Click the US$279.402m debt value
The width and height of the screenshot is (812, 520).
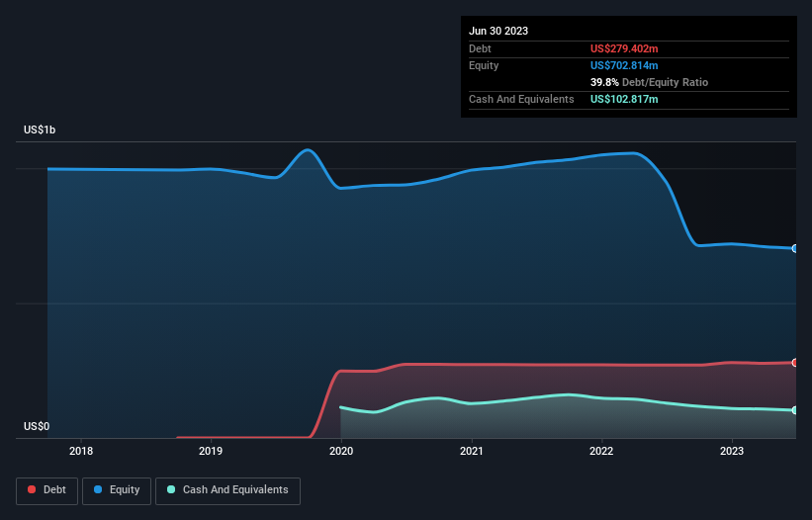pos(624,48)
